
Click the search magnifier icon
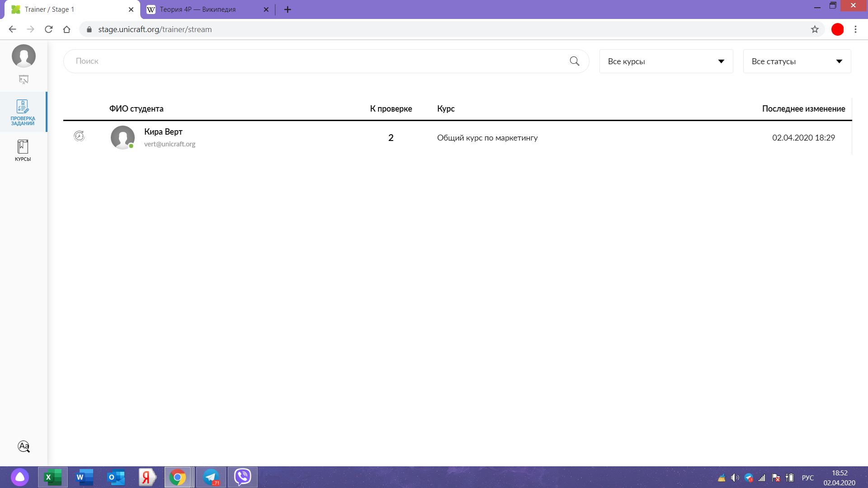point(574,61)
